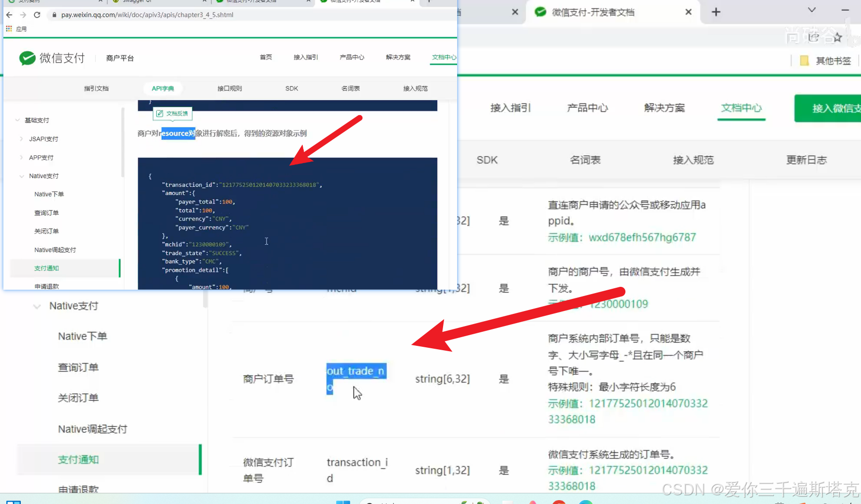Click the 文档反馈 feedback icon button
The width and height of the screenshot is (861, 504).
tap(173, 114)
